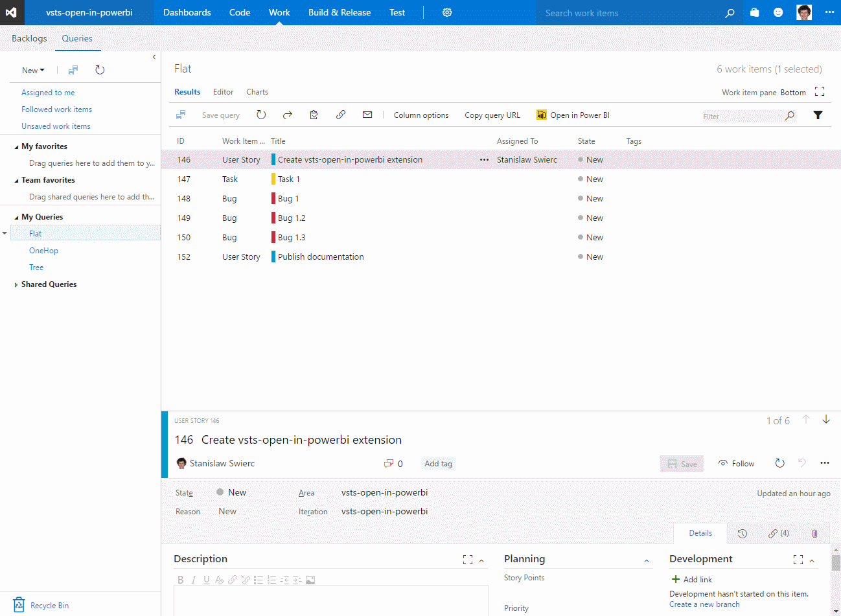Screen dimensions: 841x616
Task: Open the Dashboards hub
Action: pos(187,12)
